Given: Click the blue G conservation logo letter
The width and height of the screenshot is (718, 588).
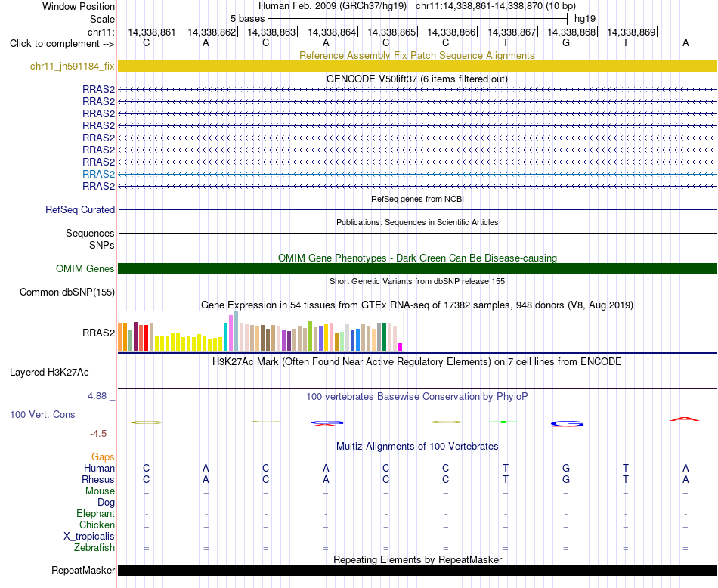Looking at the screenshot, I should 567,423.
